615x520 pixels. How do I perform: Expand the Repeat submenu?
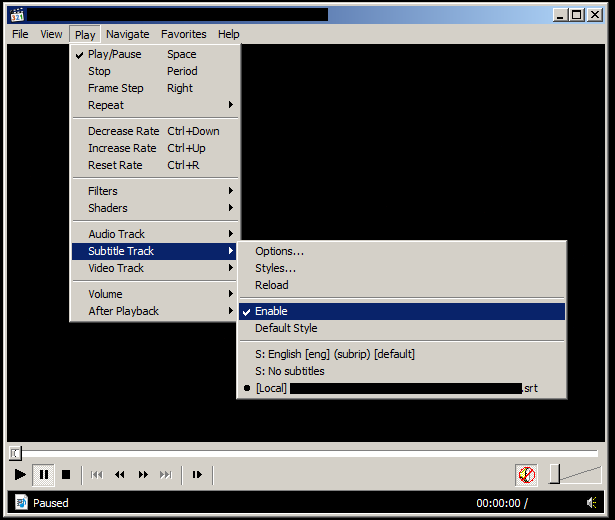(x=155, y=105)
